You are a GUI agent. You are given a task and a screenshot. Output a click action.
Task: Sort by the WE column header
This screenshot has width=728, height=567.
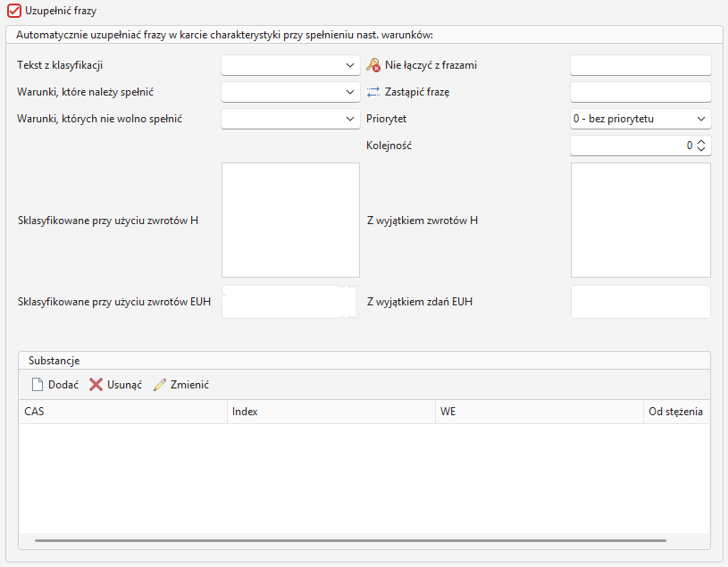(x=540, y=412)
